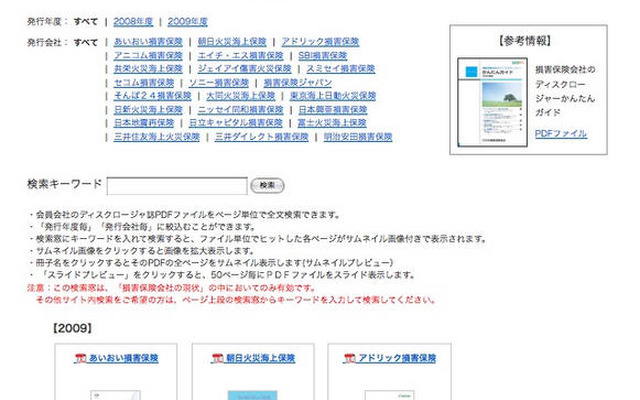Viewport: 640px width, 400px height.
Task: Open the そんぽ２４損害保険 link
Action: coord(153,96)
